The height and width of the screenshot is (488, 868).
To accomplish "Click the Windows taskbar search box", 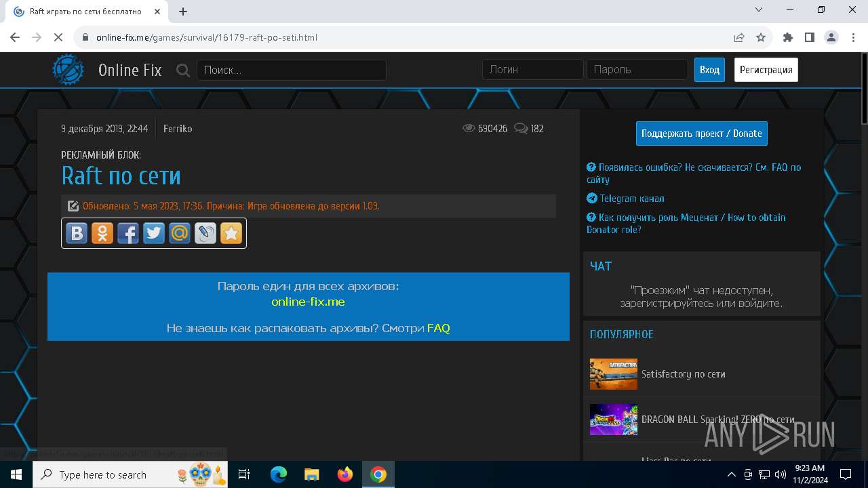I will tap(131, 474).
